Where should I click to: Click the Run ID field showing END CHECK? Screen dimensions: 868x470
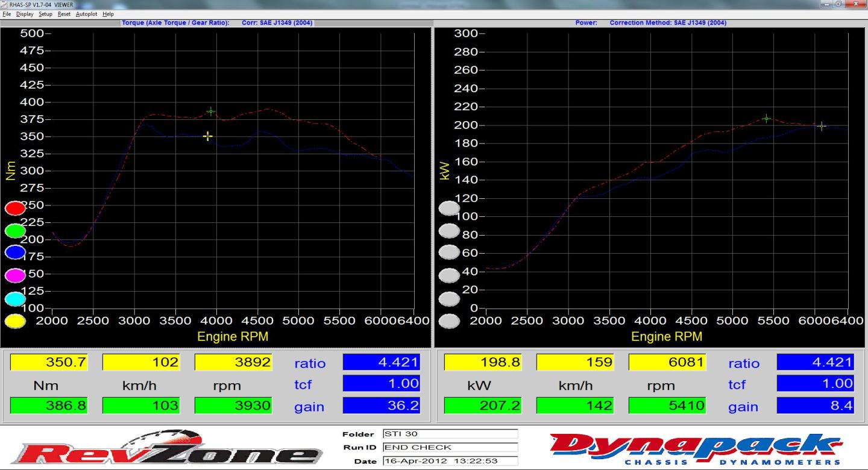(450, 447)
